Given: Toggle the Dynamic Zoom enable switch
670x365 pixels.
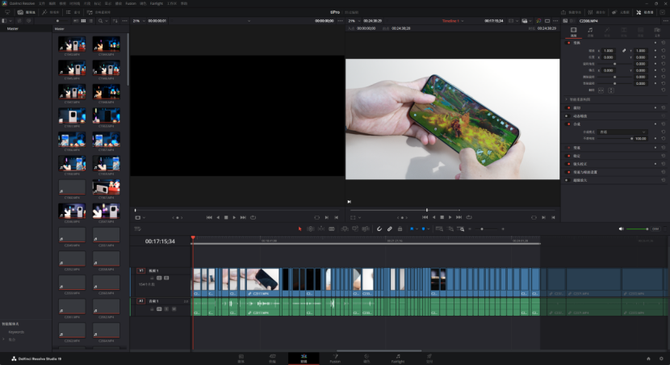Looking at the screenshot, I should (568, 116).
